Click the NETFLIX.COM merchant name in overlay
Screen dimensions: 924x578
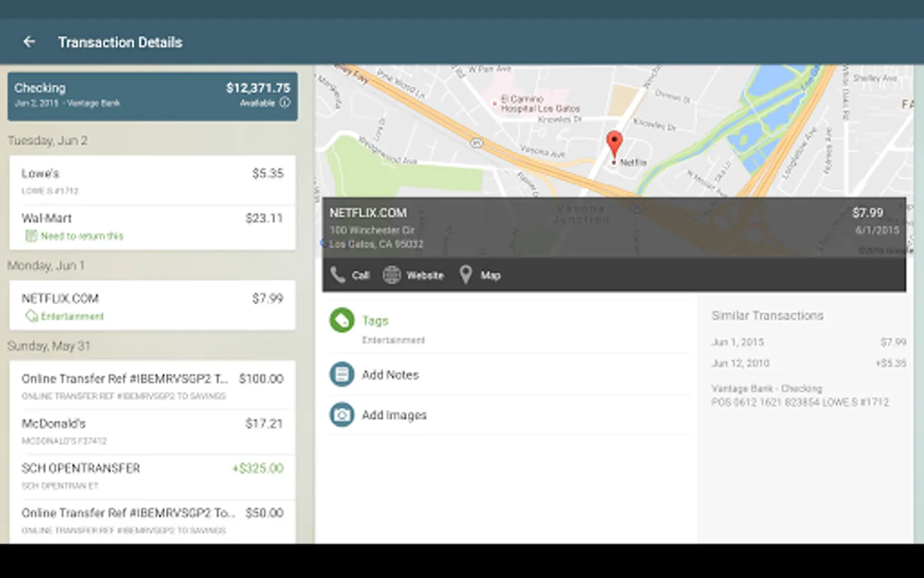point(368,213)
